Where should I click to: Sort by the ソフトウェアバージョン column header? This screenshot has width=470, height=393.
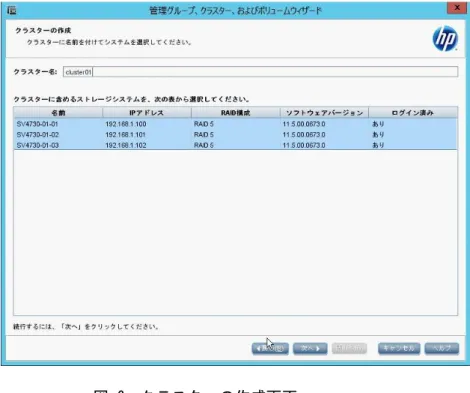point(324,113)
